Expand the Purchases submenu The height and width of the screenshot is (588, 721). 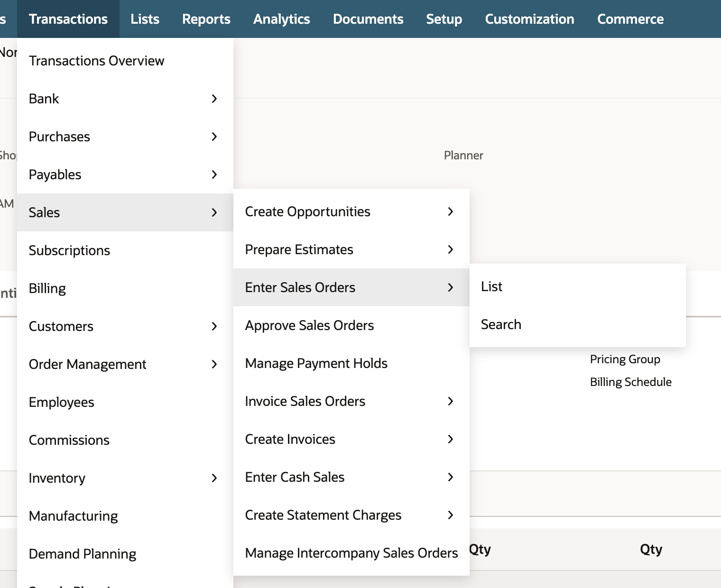[125, 137]
